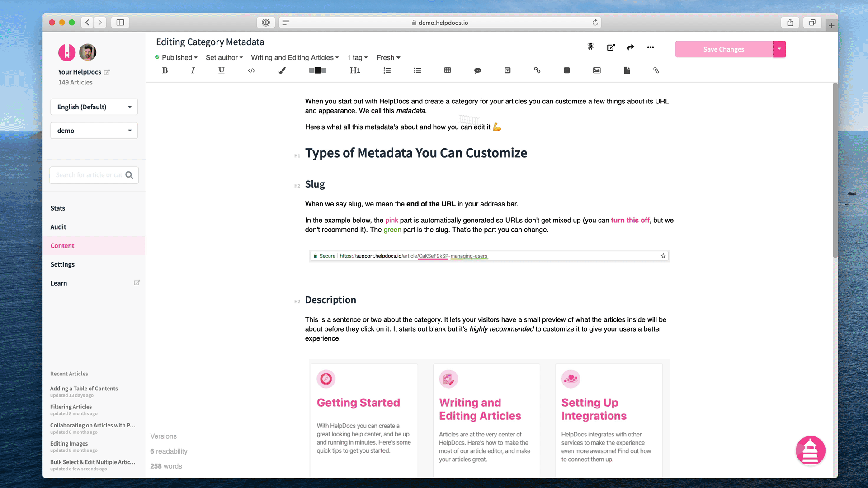This screenshot has width=868, height=488.
Task: Toggle the Safari sidebar button
Action: (120, 23)
